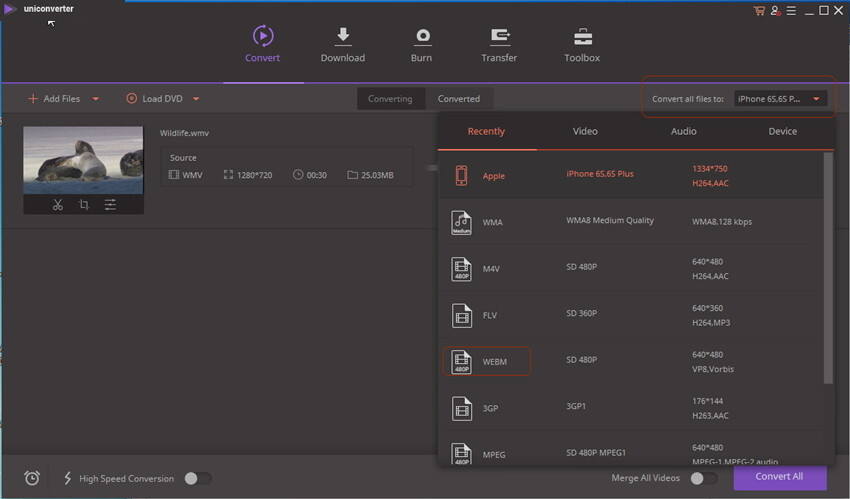Select the M4V format icon
Image resolution: width=850 pixels, height=499 pixels.
coord(461,269)
